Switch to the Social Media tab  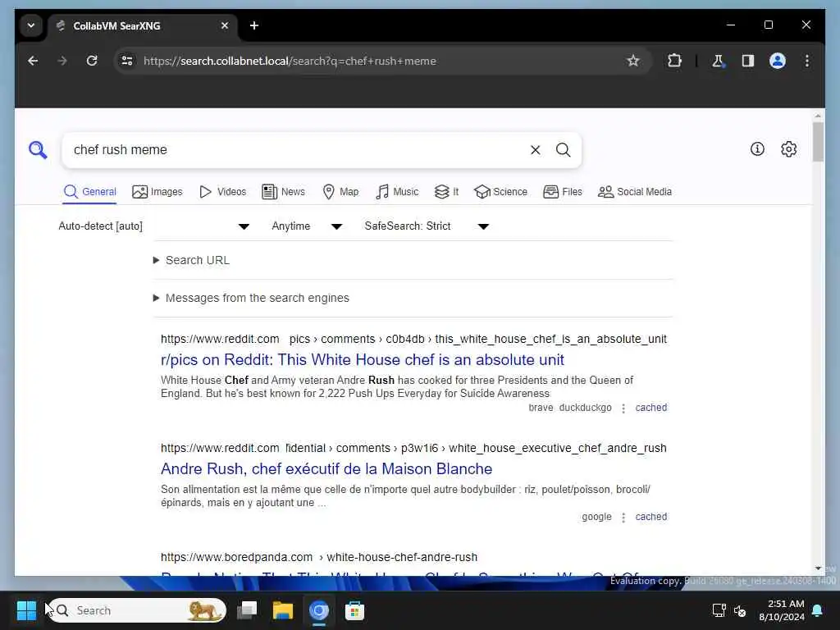click(635, 192)
